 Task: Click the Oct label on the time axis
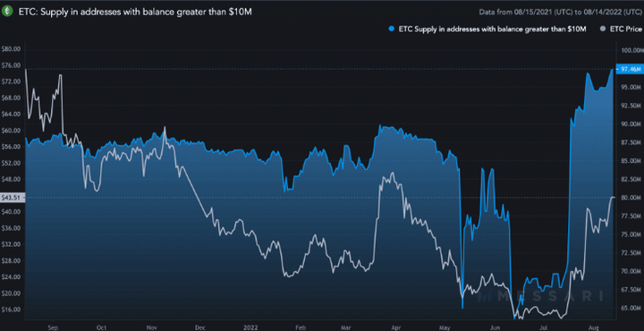point(101,327)
